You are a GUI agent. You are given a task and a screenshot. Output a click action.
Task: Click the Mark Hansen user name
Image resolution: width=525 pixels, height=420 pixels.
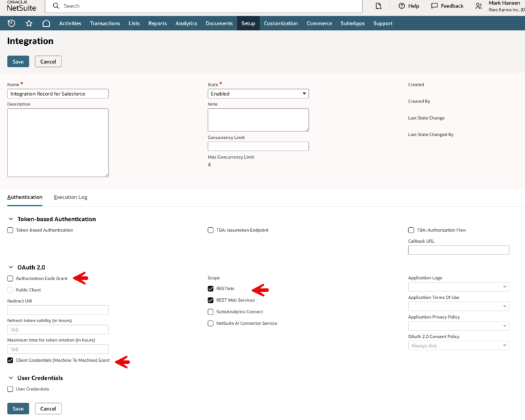pyautogui.click(x=504, y=3)
